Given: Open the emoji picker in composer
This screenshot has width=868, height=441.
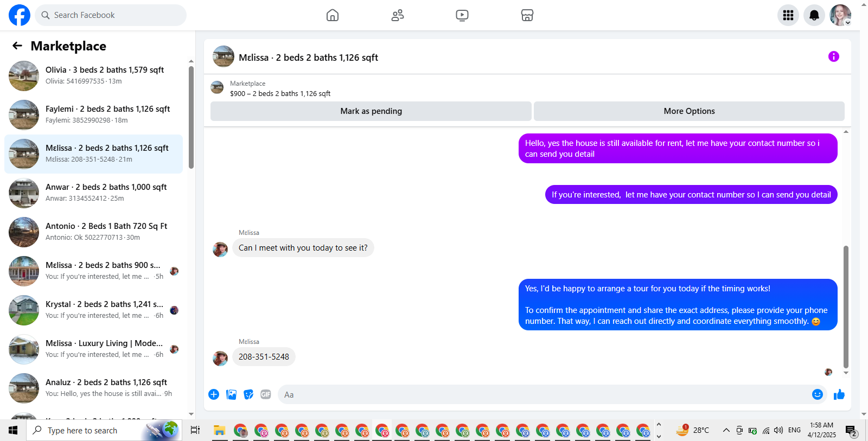Looking at the screenshot, I should 818,394.
